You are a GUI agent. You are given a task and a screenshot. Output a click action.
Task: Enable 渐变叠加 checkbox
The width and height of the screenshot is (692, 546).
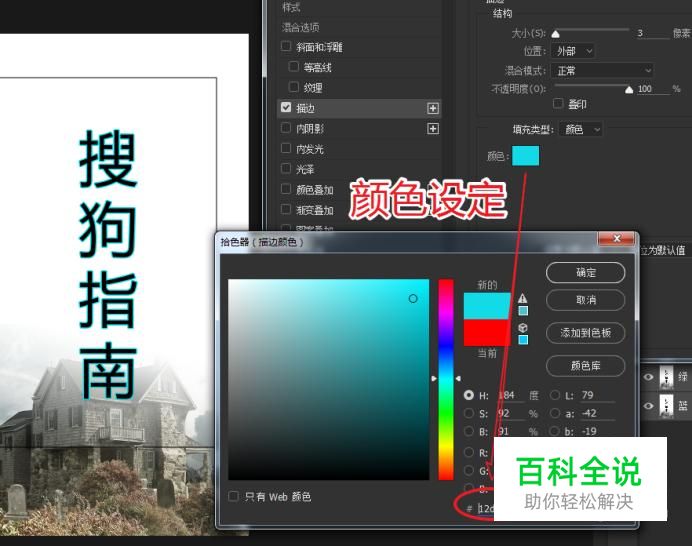tap(286, 209)
